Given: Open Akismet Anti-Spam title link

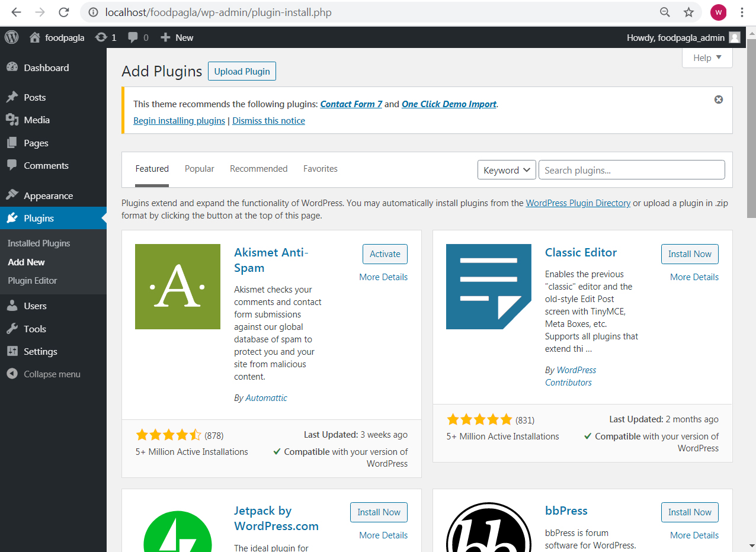Looking at the screenshot, I should tap(271, 260).
